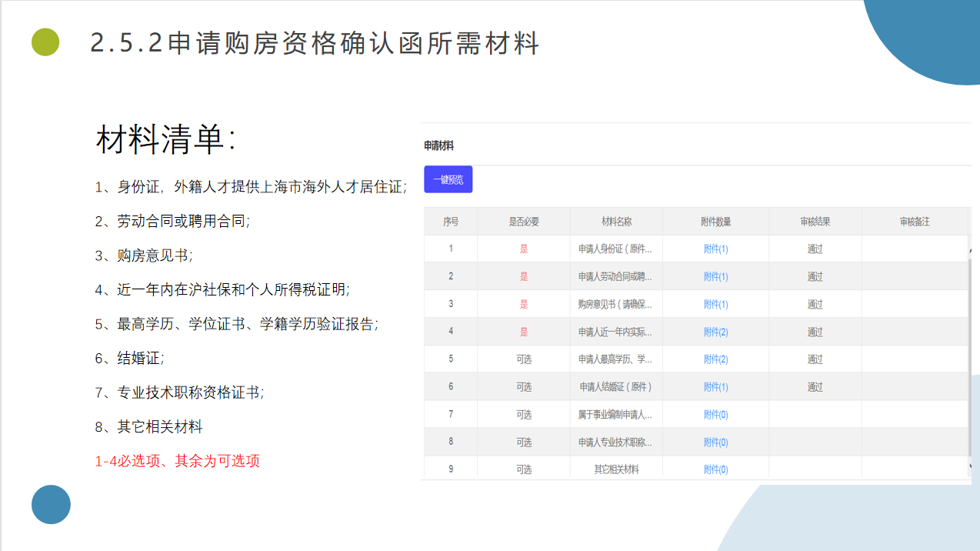Click the 审核备注 column header
The width and height of the screenshot is (980, 551).
915,222
